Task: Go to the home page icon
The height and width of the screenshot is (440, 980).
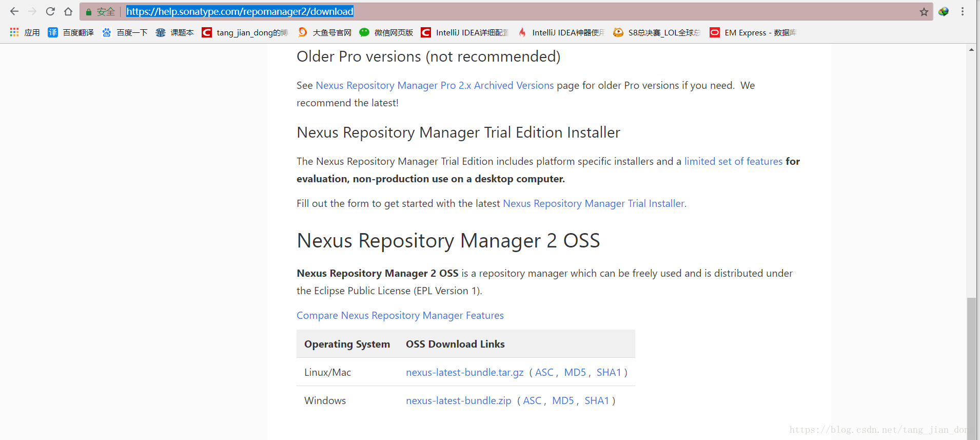Action: (x=68, y=11)
